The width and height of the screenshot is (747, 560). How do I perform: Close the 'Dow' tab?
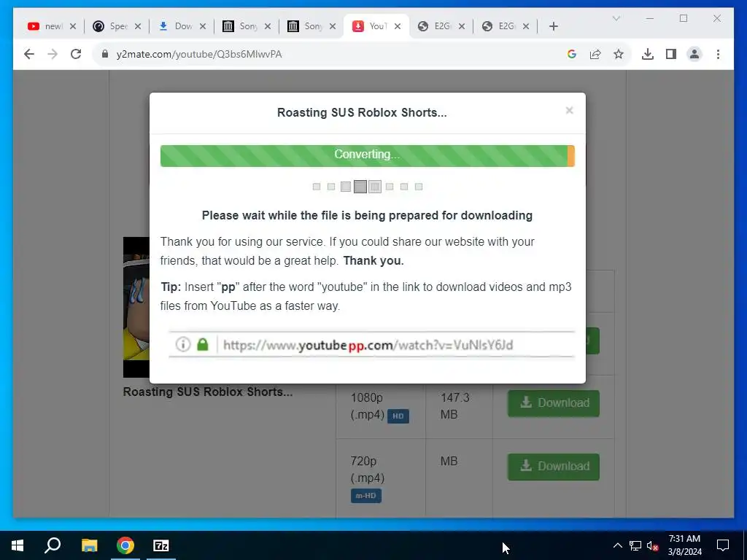(203, 26)
